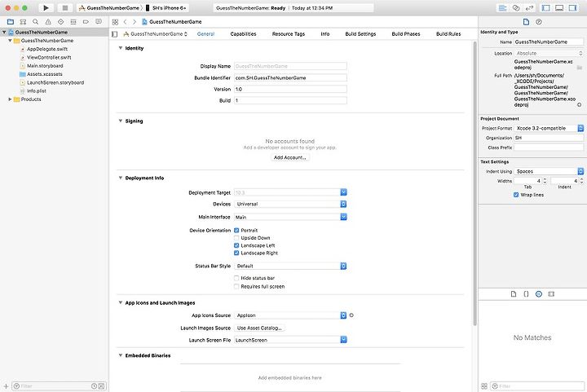Open the Debug navigator

point(73,22)
